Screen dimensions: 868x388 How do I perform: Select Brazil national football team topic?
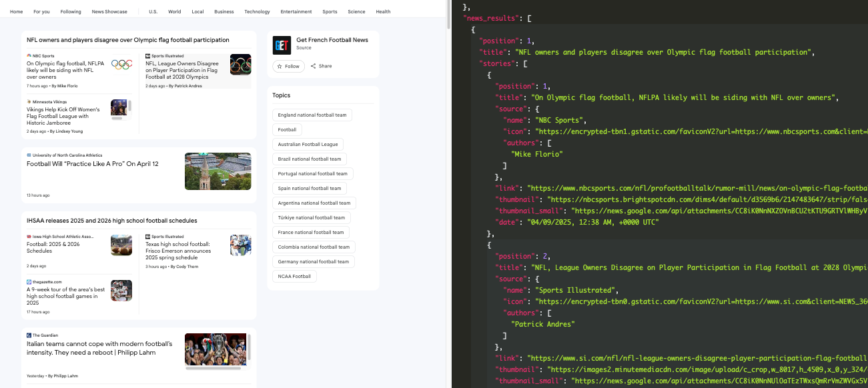[310, 159]
